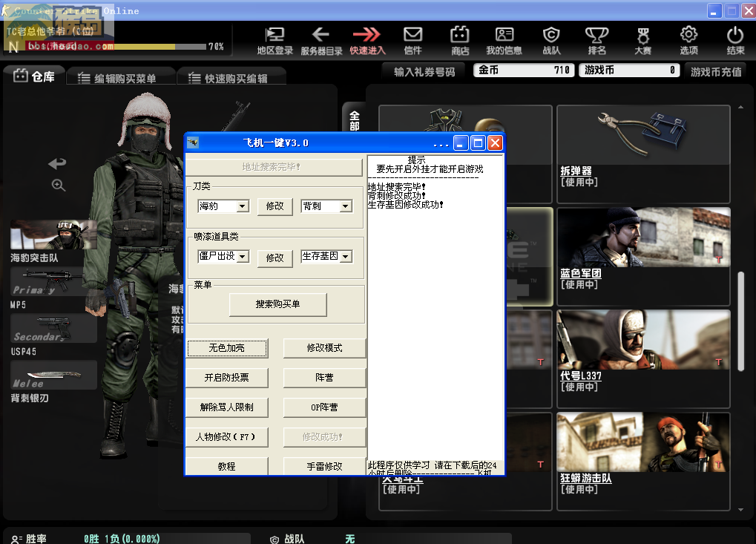Open 排名 ranking trophy icon
This screenshot has height=544, width=756.
tap(597, 41)
